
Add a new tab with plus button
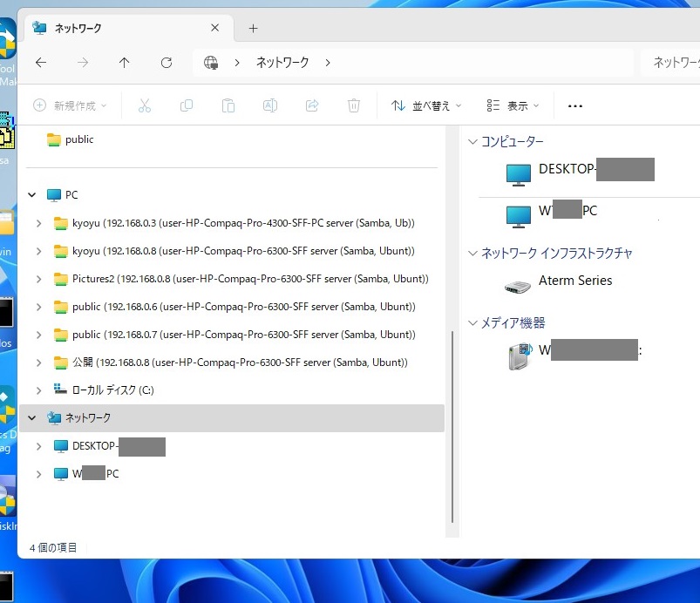[x=254, y=28]
